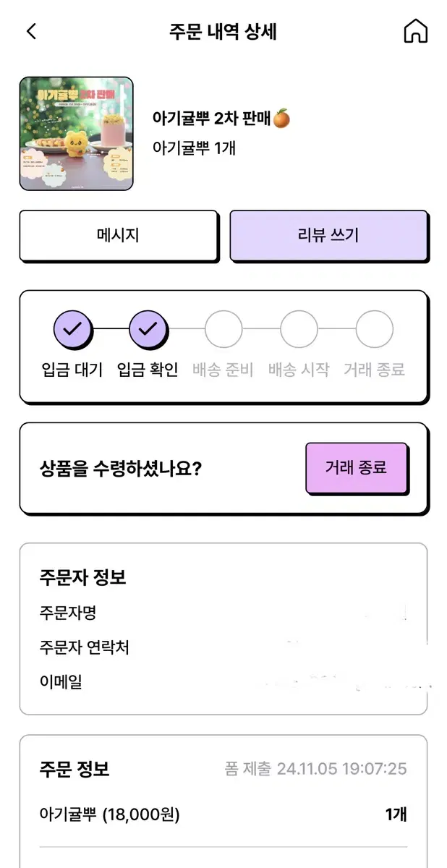This screenshot has height=868, width=447.
Task: Click the 이메일 row
Action: [223, 681]
